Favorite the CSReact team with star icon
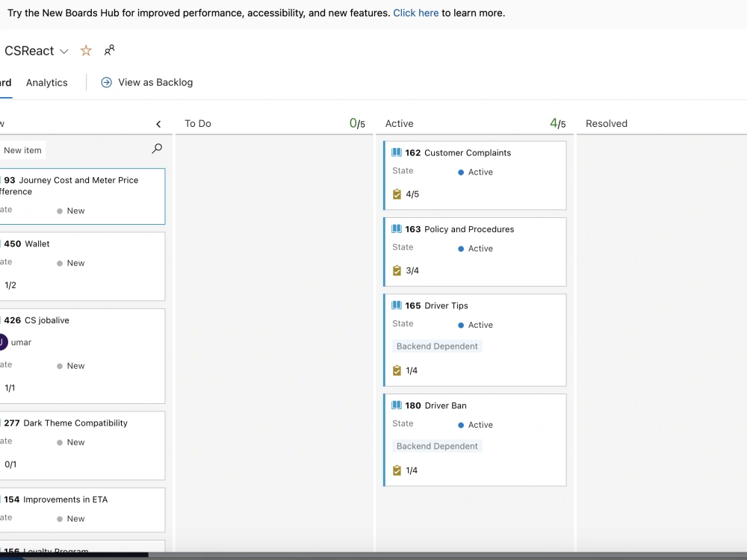 click(x=86, y=51)
